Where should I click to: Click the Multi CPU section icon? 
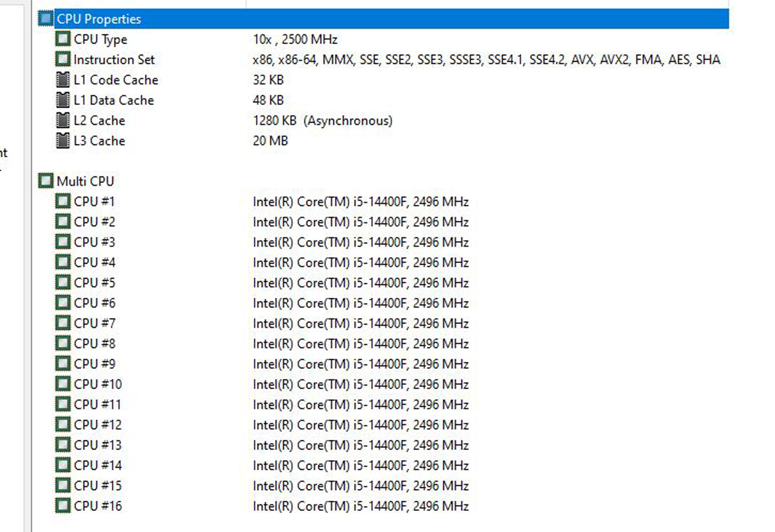point(46,181)
